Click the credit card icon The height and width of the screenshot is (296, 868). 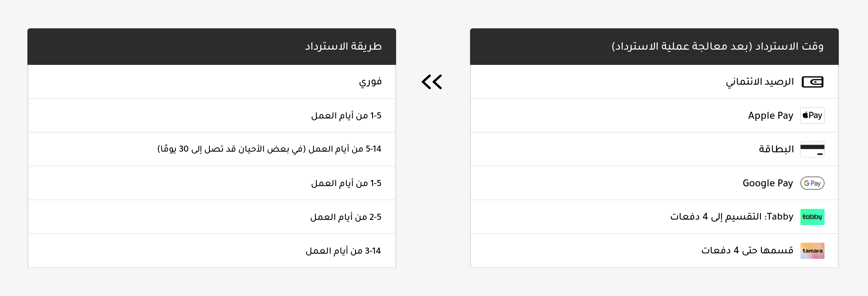pos(812,149)
